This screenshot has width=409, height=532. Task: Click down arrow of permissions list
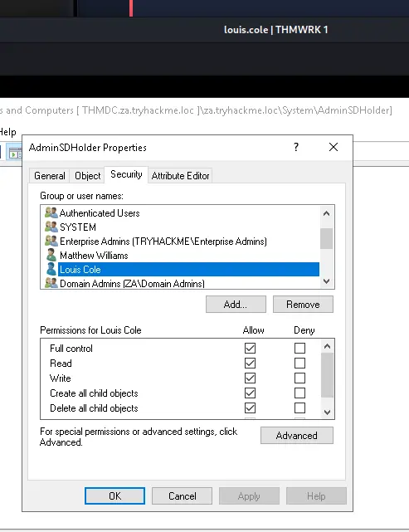(x=327, y=412)
